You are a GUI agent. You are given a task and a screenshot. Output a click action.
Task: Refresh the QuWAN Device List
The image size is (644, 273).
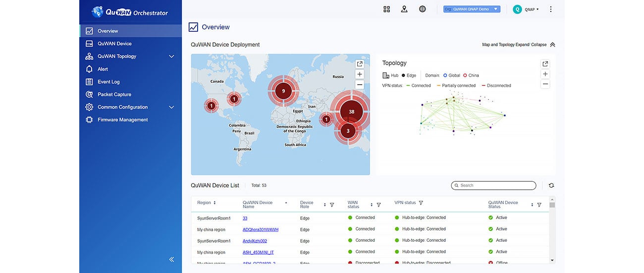click(551, 185)
